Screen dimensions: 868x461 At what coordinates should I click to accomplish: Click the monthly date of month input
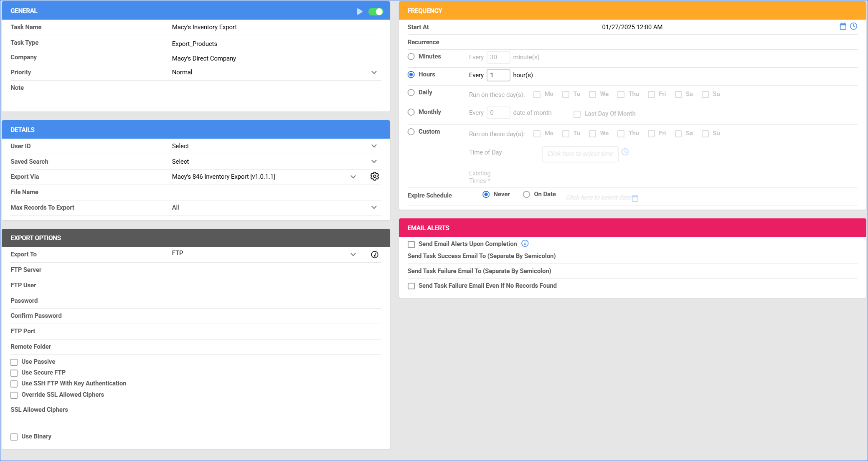point(498,113)
